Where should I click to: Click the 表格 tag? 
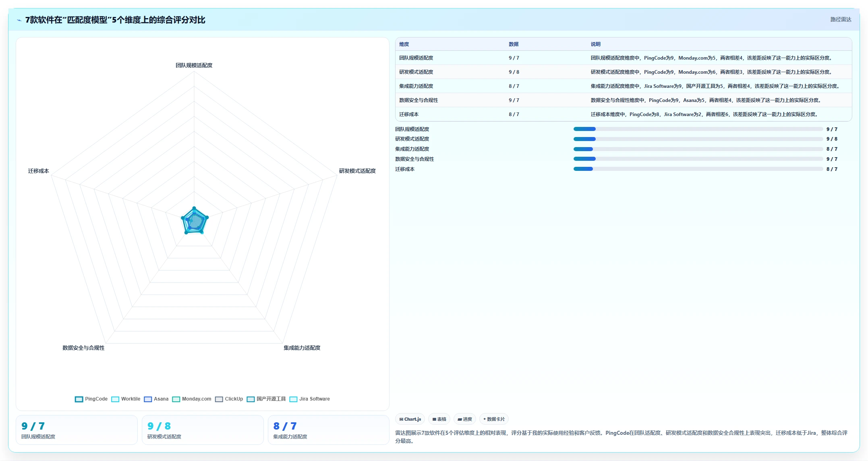(439, 419)
